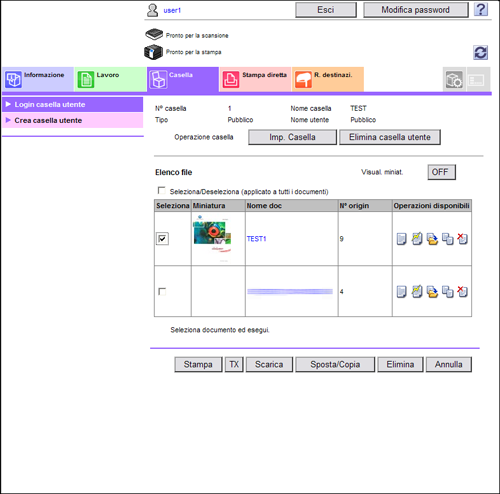The width and height of the screenshot is (500, 494).
Task: Click the Seleziona column header
Action: coord(173,206)
